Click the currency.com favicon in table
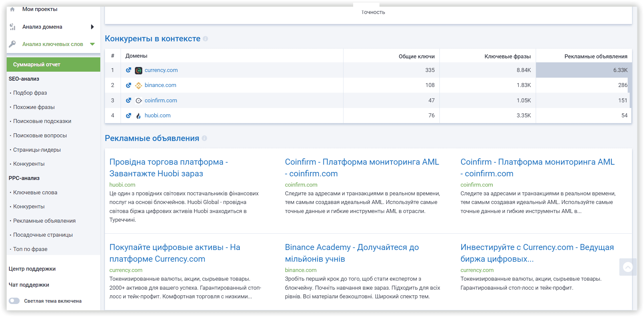Screen dimensions: 644x317 coord(139,70)
